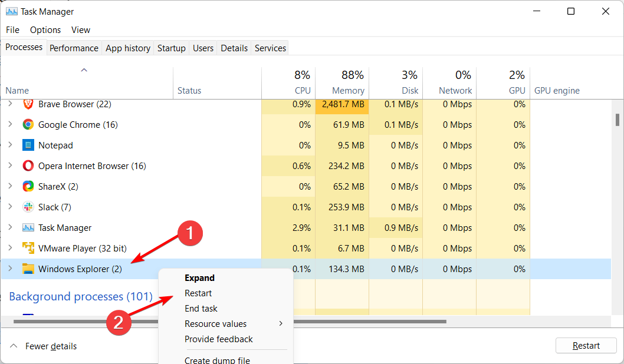The width and height of the screenshot is (624, 364).
Task: Click the horizontal scrollbar
Action: coord(370,322)
